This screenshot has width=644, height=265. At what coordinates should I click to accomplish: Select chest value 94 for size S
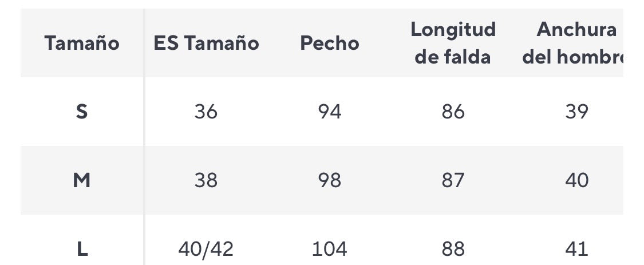[x=330, y=112]
